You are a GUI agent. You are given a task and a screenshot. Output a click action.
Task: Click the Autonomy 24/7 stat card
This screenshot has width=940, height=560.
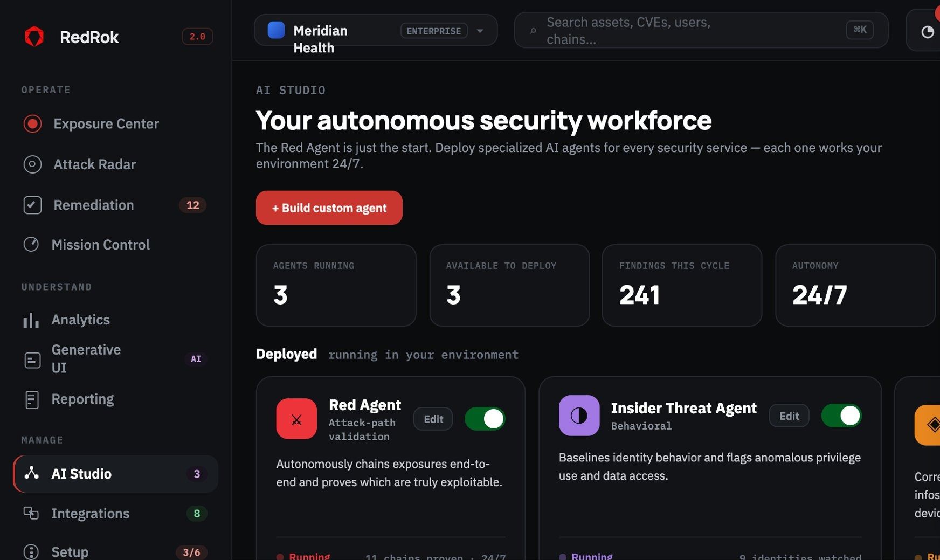coord(855,285)
